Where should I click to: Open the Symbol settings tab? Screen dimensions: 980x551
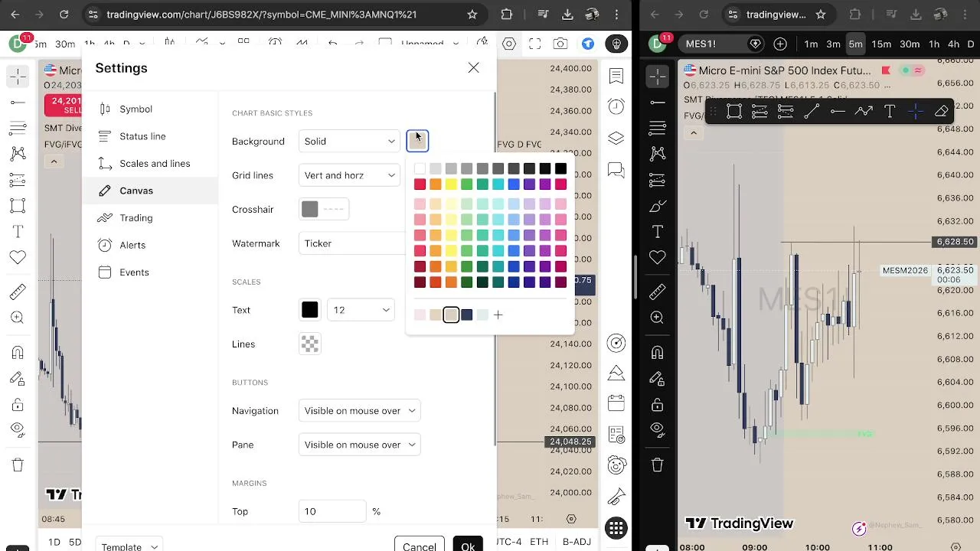150,109
